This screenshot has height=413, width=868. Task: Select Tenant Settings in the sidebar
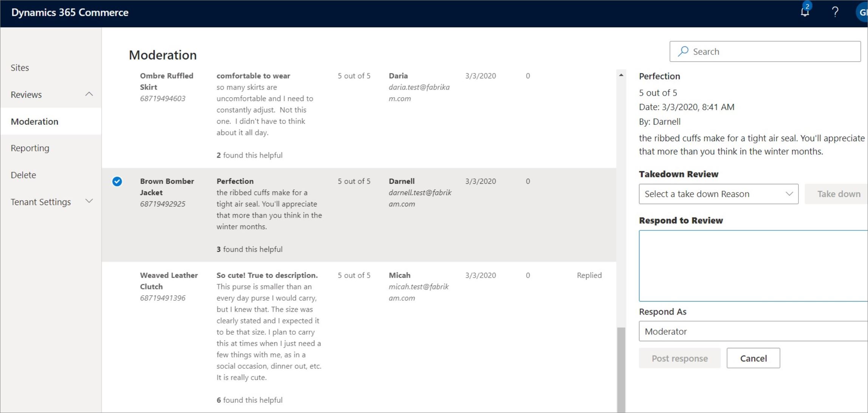(41, 202)
